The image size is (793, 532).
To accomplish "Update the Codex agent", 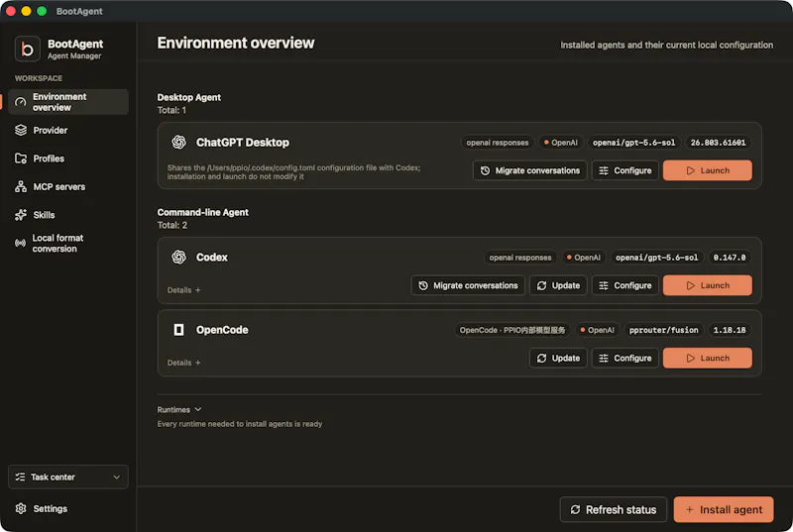I will 558,285.
